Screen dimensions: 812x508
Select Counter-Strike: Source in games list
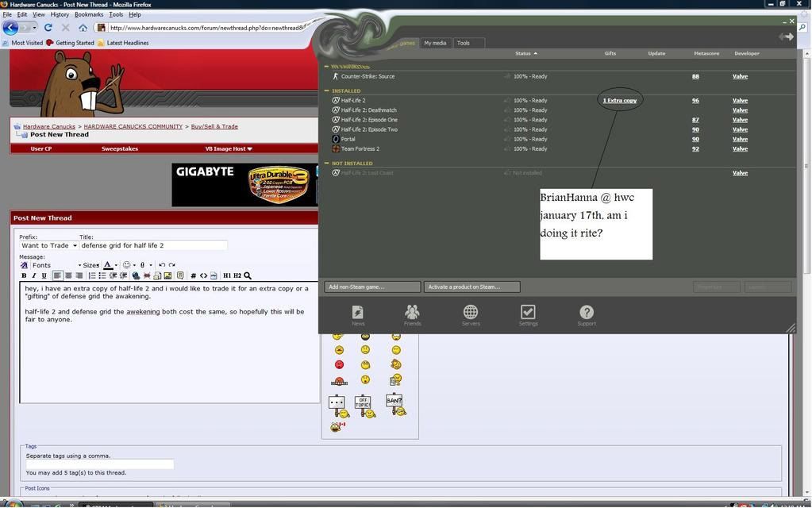click(368, 76)
